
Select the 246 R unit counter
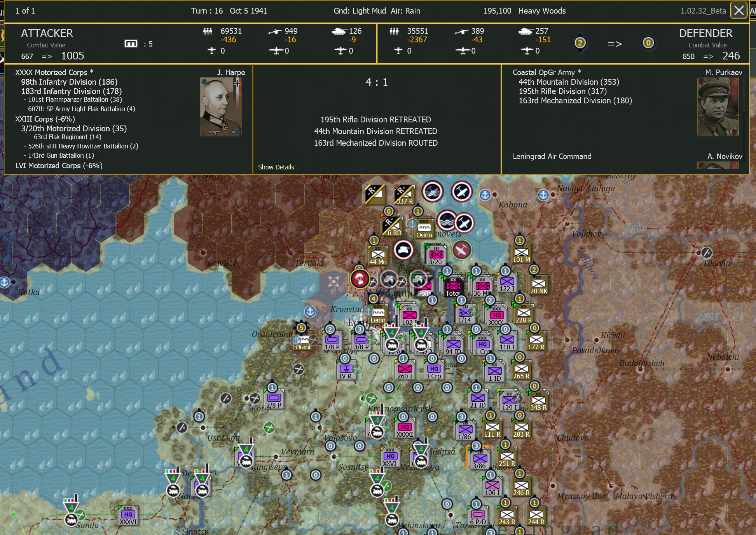(521, 486)
